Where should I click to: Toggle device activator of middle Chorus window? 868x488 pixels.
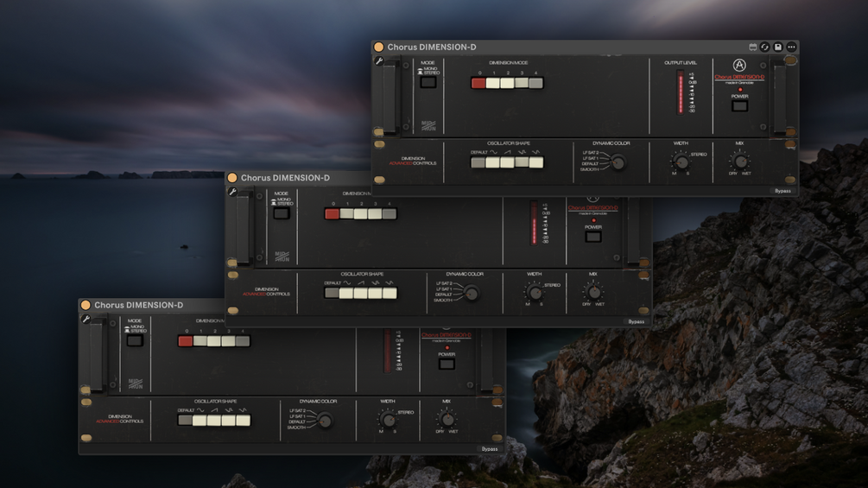point(232,178)
